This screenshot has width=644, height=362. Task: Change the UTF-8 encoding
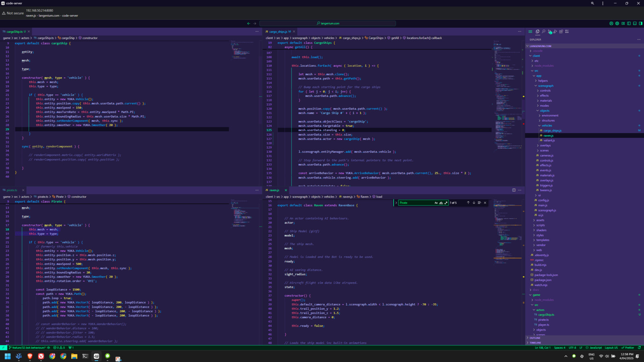point(572,348)
